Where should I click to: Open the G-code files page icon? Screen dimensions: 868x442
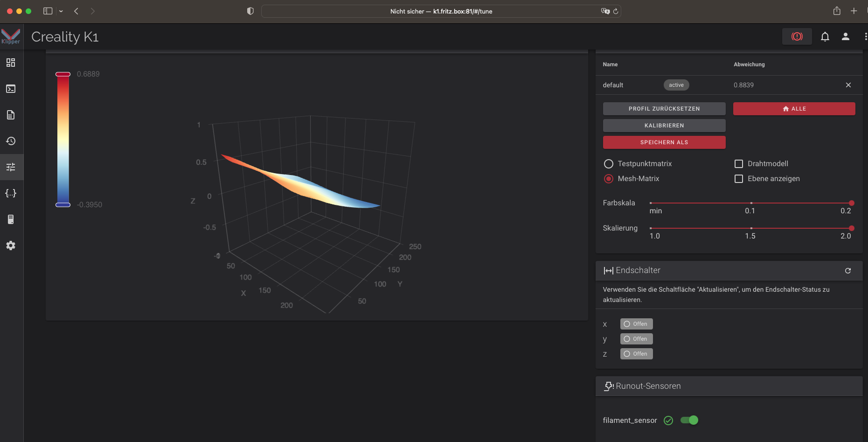11,115
